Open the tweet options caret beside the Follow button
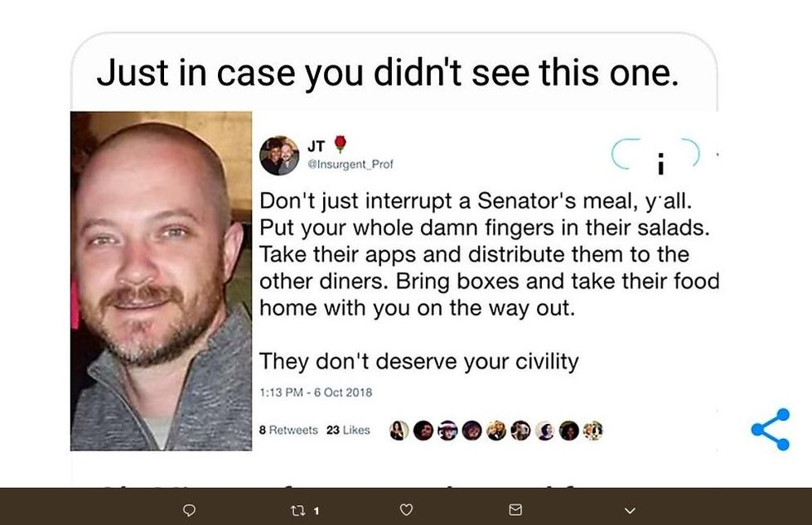The height and width of the screenshot is (525, 812). click(717, 154)
